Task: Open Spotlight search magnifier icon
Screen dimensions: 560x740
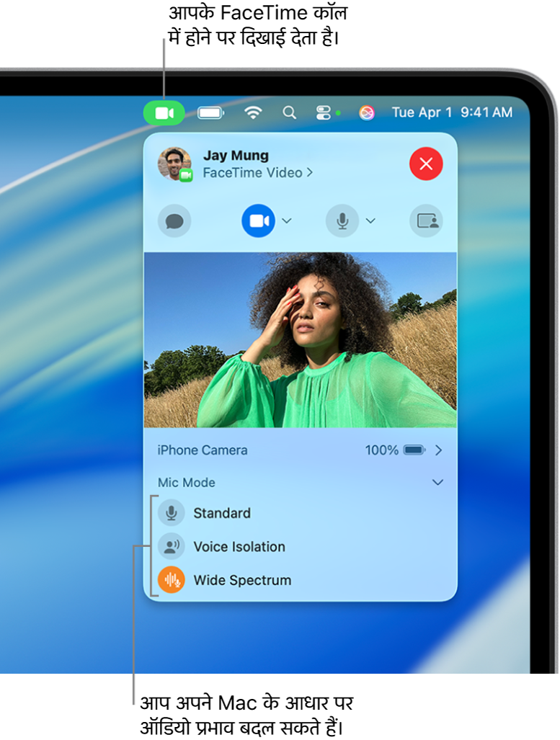Action: click(289, 113)
